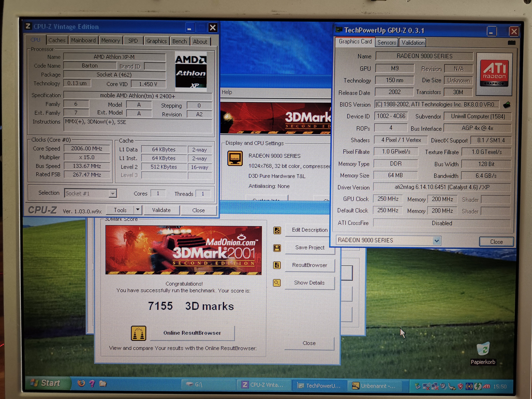Click the ATI tray icon in taskbar

click(x=486, y=386)
